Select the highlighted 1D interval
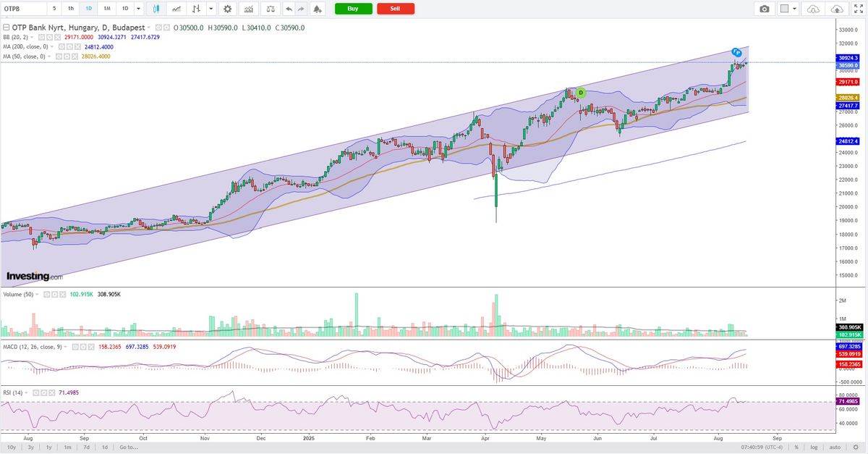Screen dimensions: 868x454 click(88, 9)
